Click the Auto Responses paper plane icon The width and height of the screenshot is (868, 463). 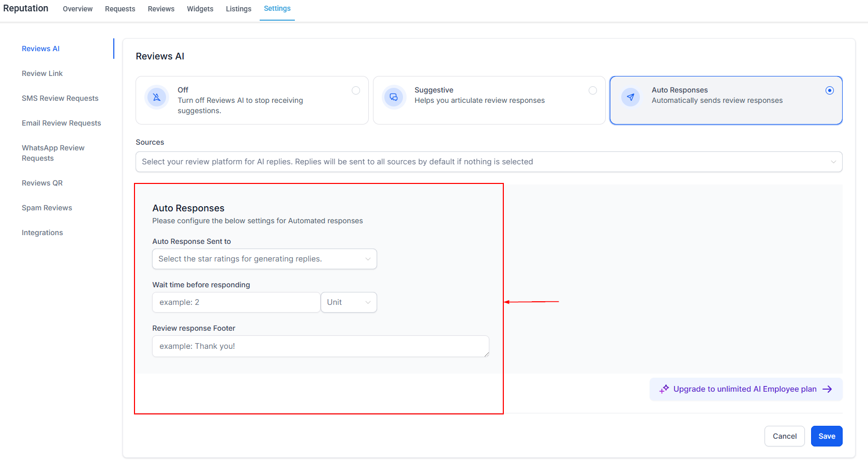pyautogui.click(x=631, y=97)
